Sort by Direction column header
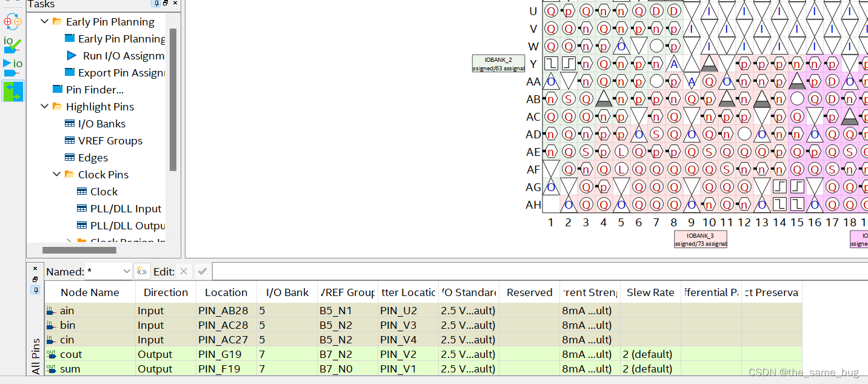The height and width of the screenshot is (384, 868). (166, 292)
